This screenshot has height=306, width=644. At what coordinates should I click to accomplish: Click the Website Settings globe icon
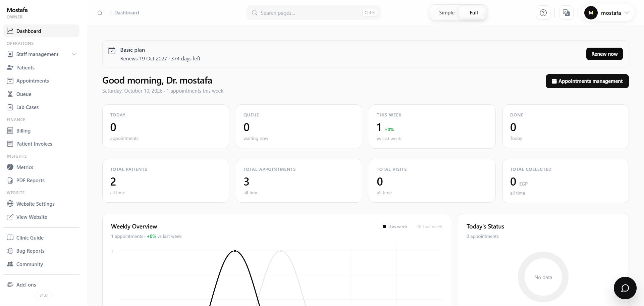[x=10, y=204]
